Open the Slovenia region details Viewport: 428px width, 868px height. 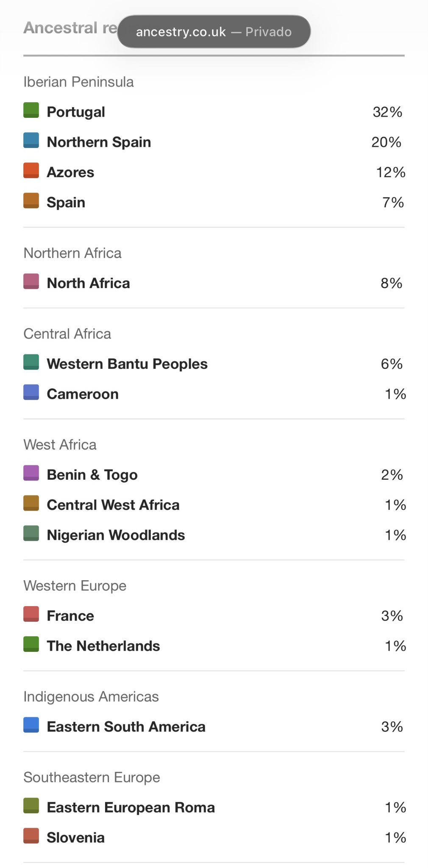pos(75,837)
